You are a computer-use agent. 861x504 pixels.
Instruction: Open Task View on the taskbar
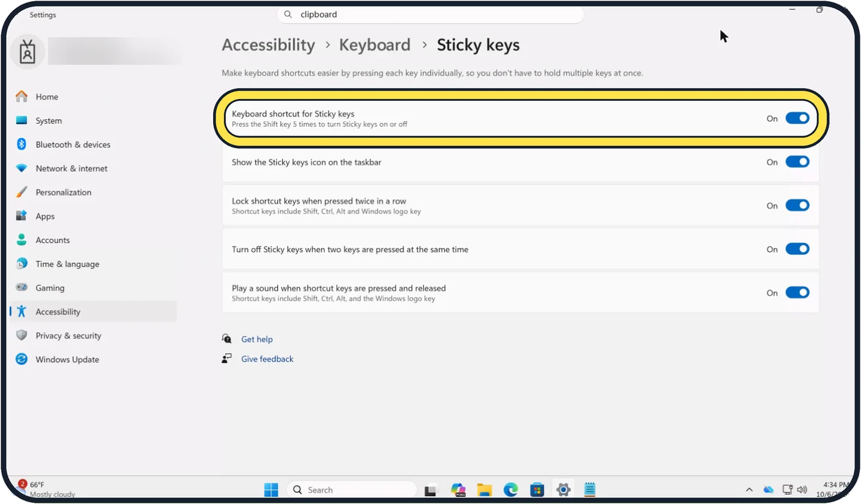point(431,490)
